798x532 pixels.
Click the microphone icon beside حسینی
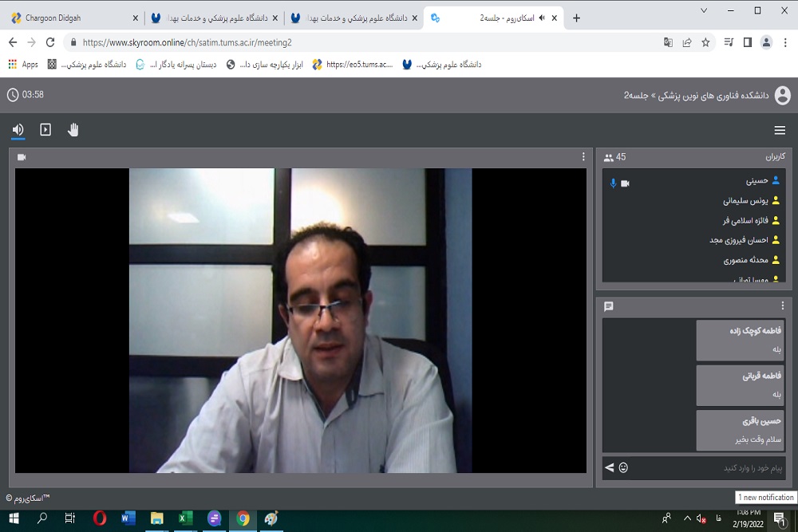coord(613,183)
